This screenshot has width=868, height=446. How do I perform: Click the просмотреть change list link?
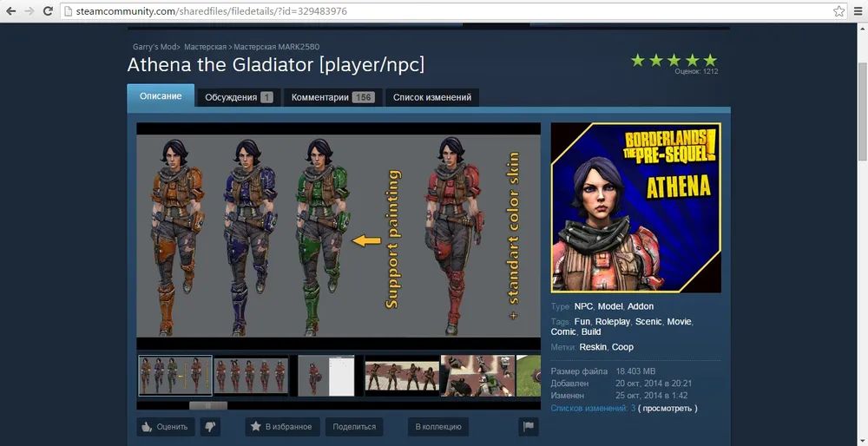[x=668, y=408]
